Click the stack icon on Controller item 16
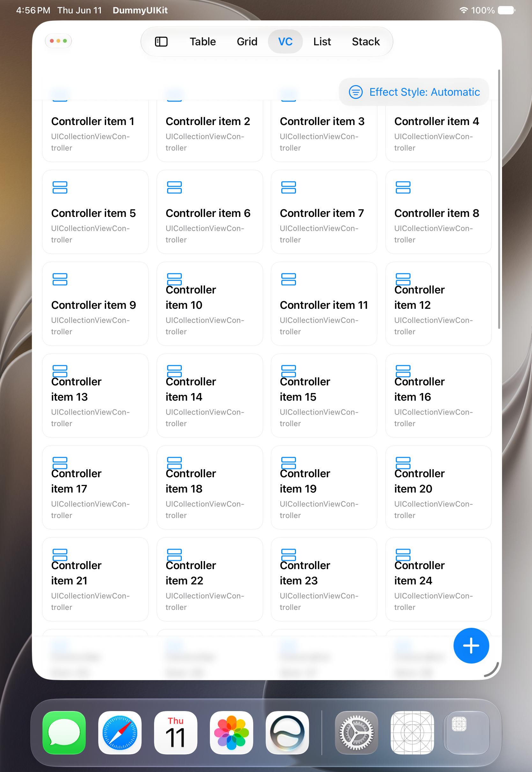This screenshot has height=772, width=532. click(x=403, y=371)
